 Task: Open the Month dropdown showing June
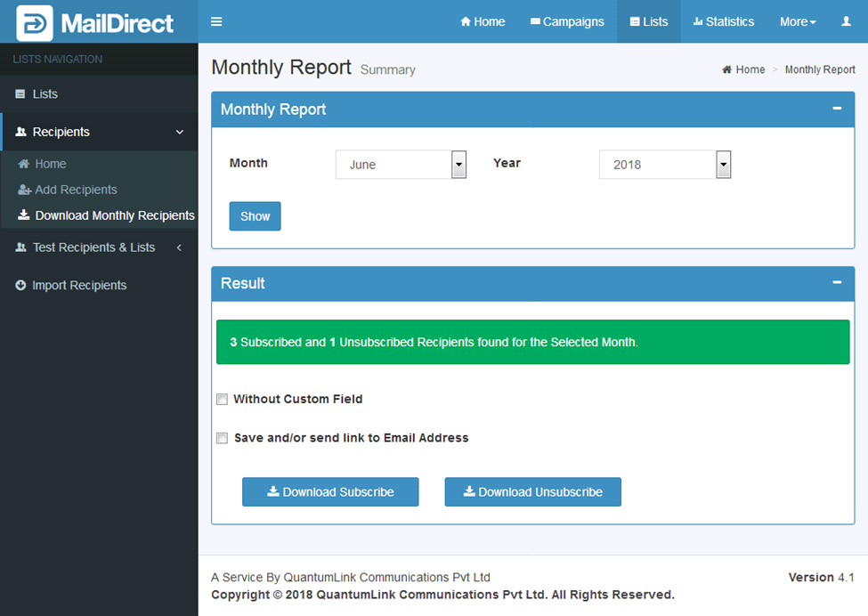(401, 165)
